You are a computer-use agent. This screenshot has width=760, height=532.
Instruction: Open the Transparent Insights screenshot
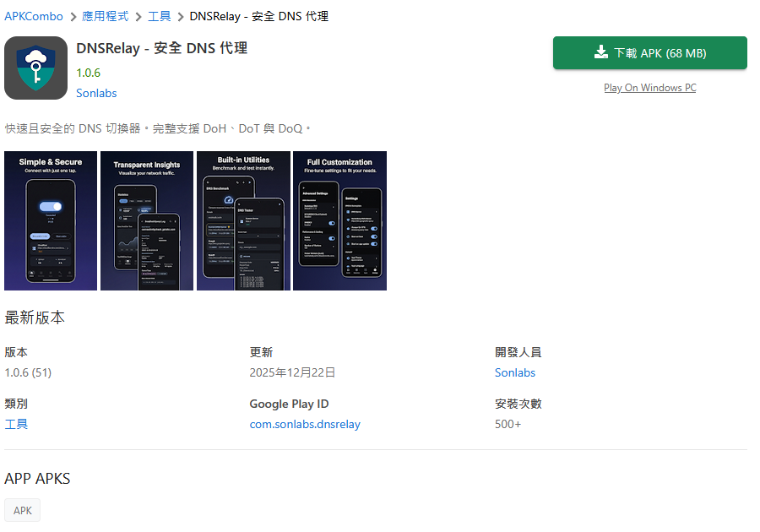[147, 221]
